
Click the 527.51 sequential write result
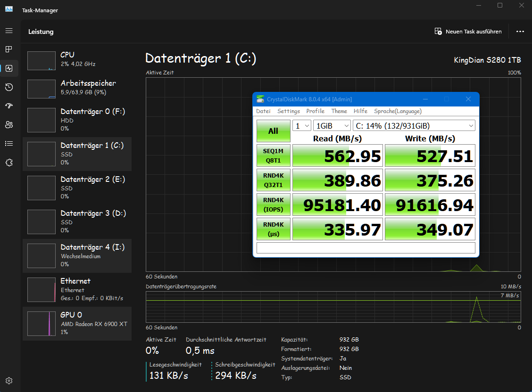point(430,155)
